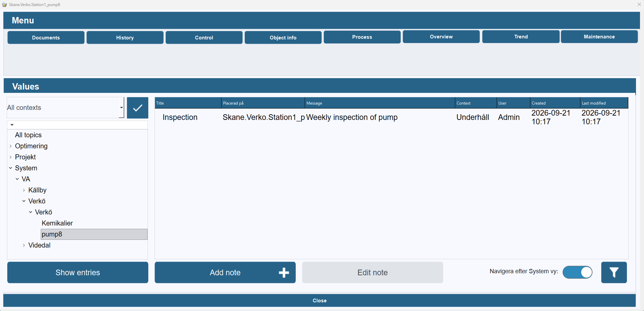
Task: Open the Object info menu button
Action: pos(283,37)
